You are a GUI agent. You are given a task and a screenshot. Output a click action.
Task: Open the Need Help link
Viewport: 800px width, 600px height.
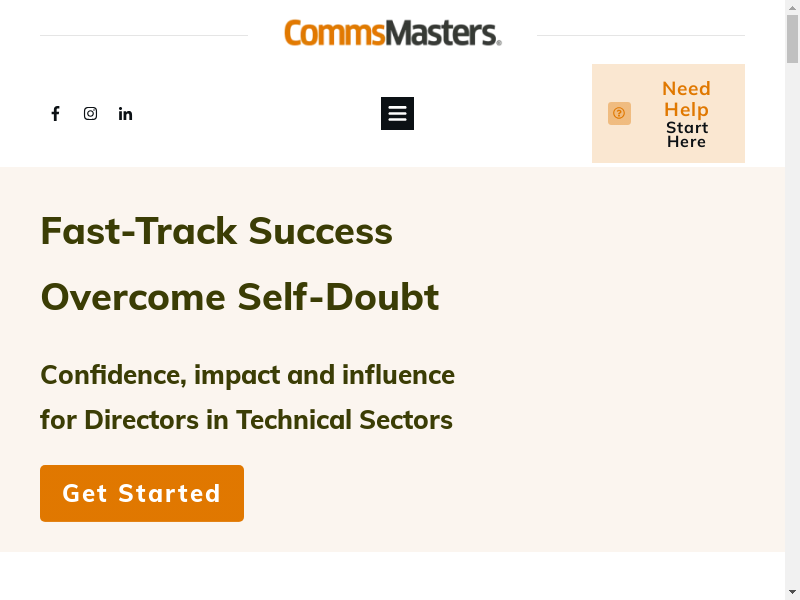pyautogui.click(x=686, y=99)
